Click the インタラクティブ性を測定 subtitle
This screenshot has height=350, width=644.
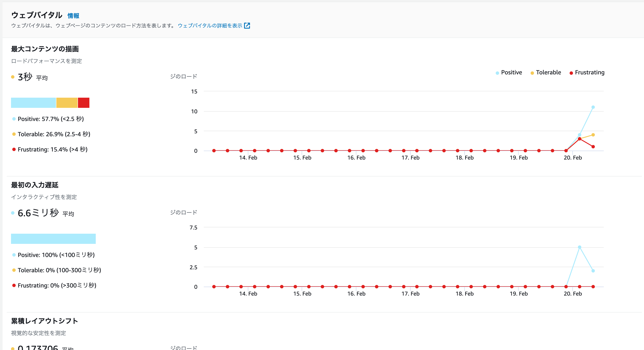coord(44,197)
